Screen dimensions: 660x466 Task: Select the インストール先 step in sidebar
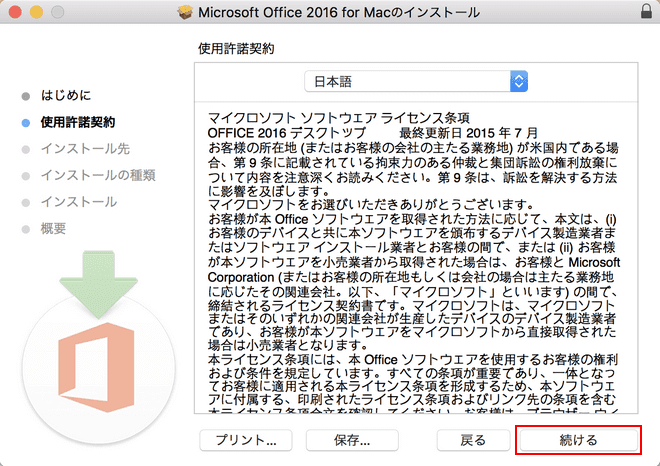(x=85, y=149)
